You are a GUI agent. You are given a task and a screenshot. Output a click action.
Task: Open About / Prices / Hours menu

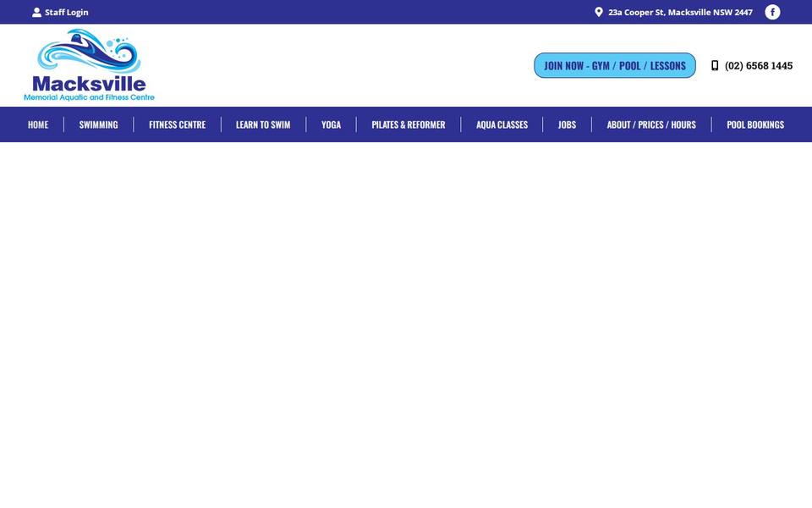pos(651,124)
